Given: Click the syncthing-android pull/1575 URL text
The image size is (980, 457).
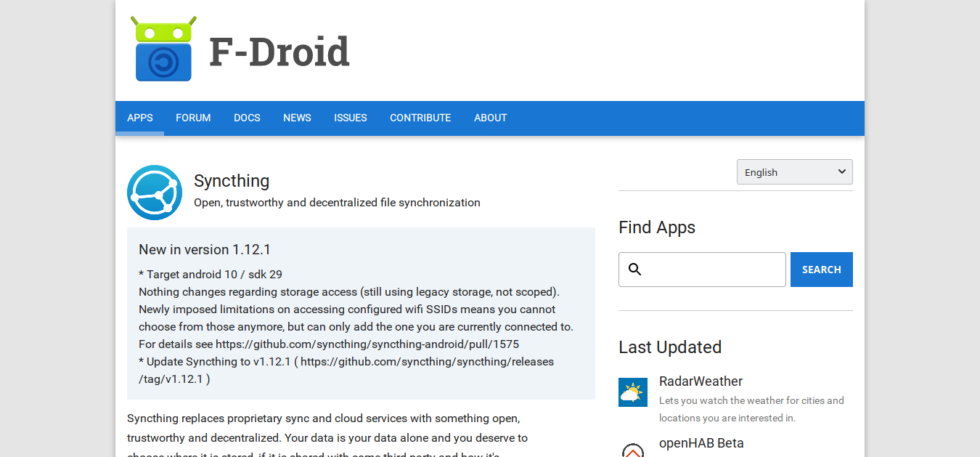Looking at the screenshot, I should [367, 344].
